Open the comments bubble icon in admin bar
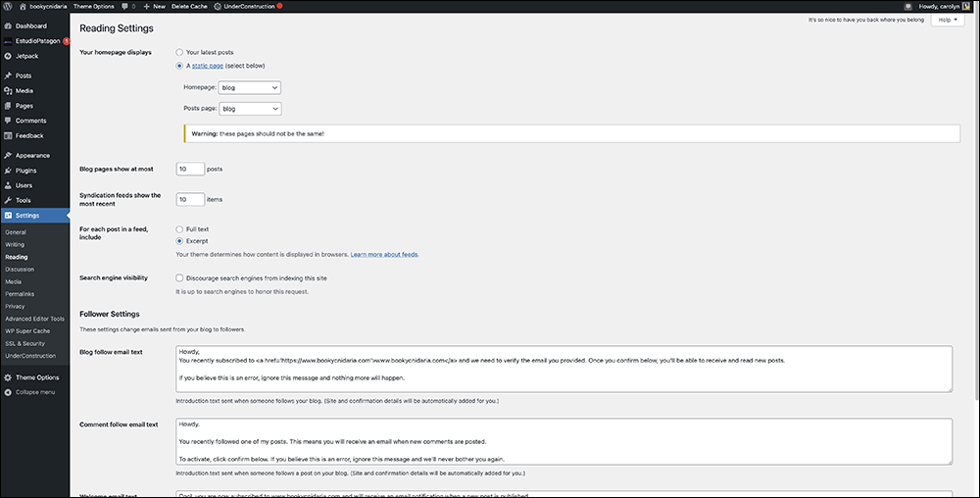Viewport: 980px width, 498px height. click(126, 6)
